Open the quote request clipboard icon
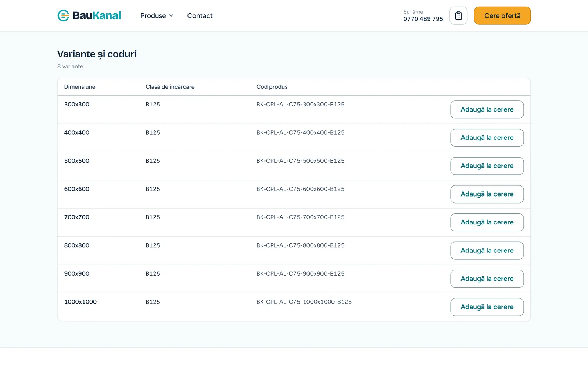Screen dimensions: 588x368 click(458, 15)
